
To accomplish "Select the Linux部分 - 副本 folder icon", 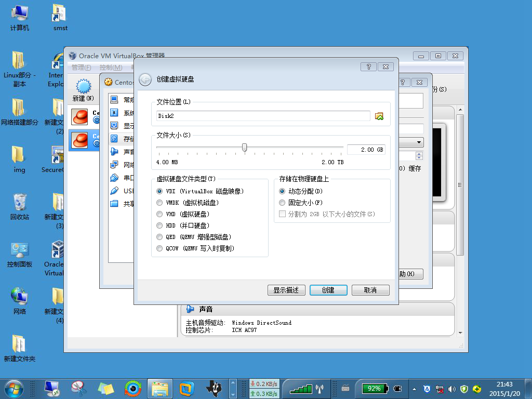I will pos(19,69).
